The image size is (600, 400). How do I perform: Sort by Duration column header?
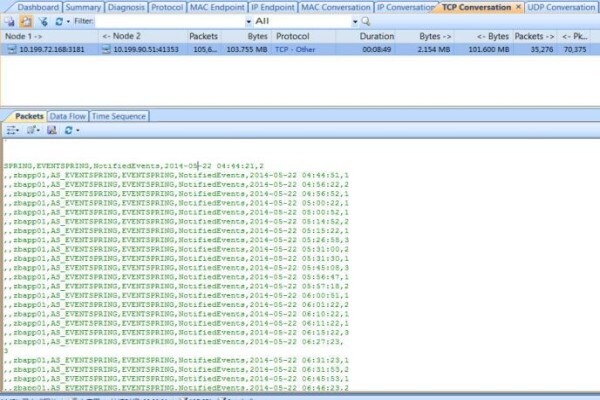(366, 36)
